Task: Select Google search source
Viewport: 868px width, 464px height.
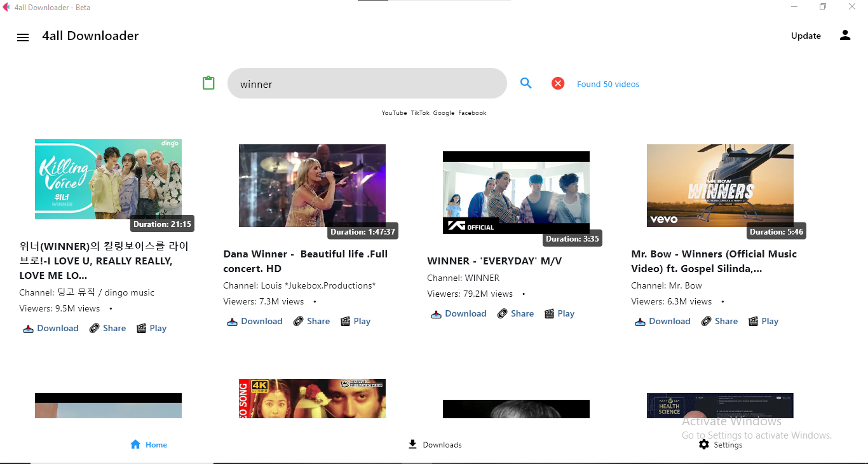Action: [444, 113]
